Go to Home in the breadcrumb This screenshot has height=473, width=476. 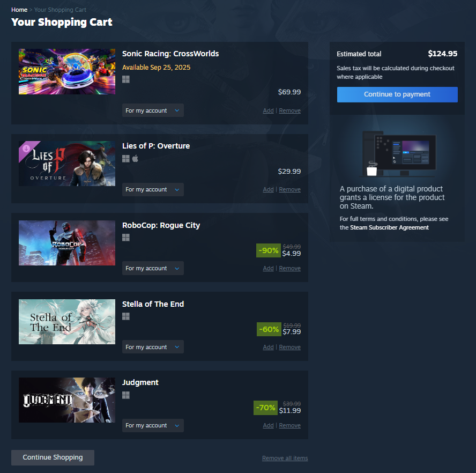19,10
